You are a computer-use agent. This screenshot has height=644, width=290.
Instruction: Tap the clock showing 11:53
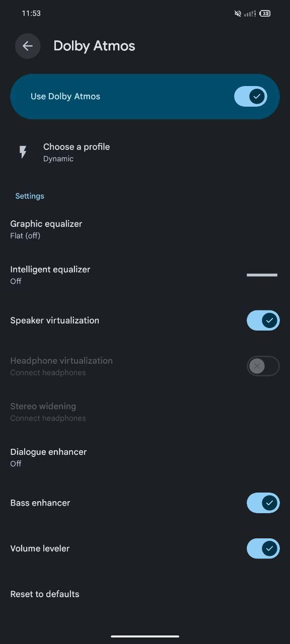tap(31, 14)
